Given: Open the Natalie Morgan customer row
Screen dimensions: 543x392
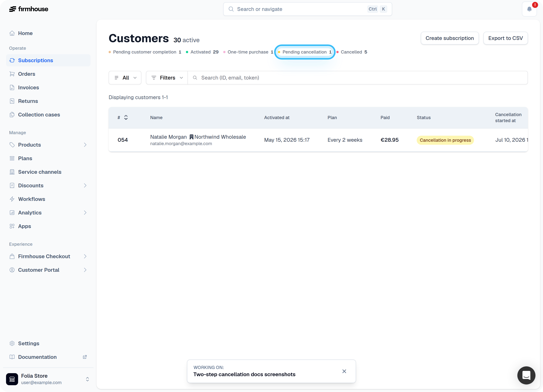Looking at the screenshot, I should (x=318, y=140).
